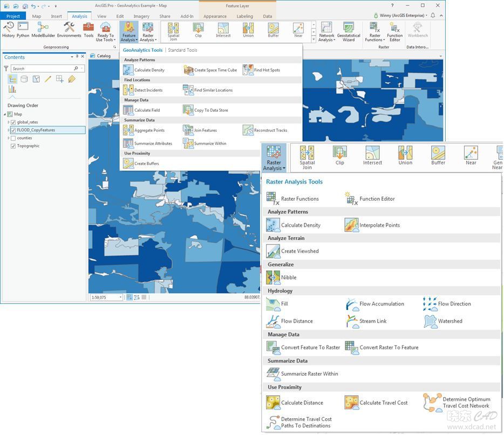Open the Tools toolbox icon
504x435 pixels.
88,30
